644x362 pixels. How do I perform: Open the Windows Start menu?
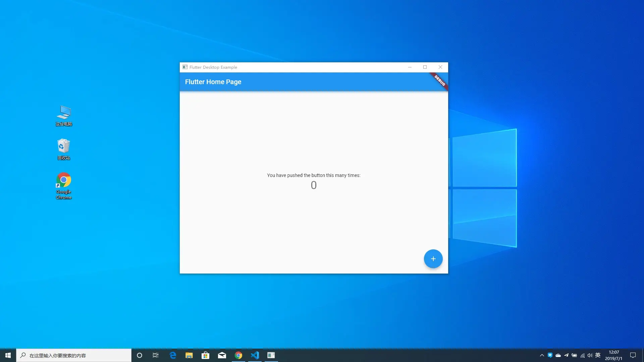click(x=8, y=355)
